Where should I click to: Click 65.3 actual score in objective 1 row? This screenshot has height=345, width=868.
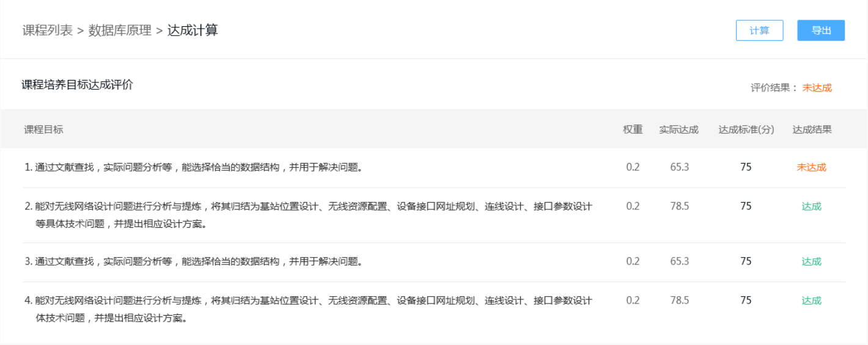pyautogui.click(x=679, y=167)
